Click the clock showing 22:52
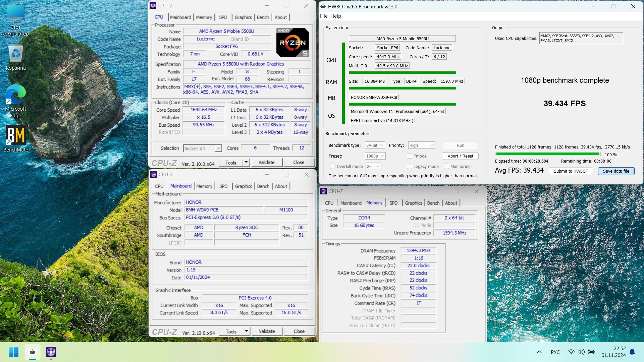644x362 pixels. (620, 349)
